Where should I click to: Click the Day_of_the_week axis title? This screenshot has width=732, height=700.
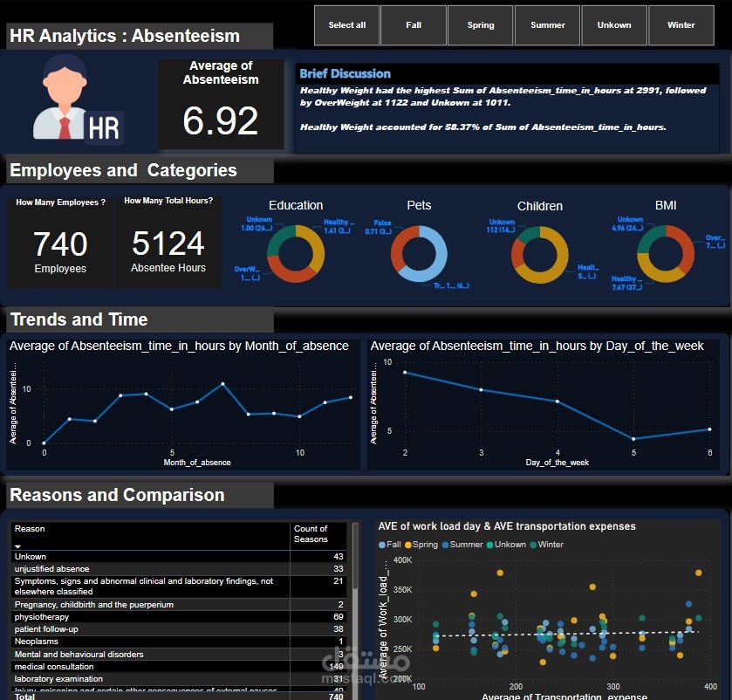557,463
